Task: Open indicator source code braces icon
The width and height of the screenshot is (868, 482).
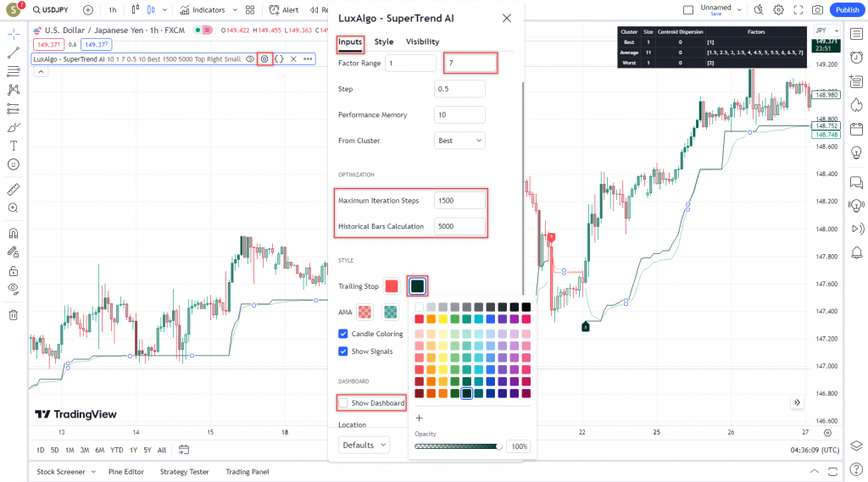Action: pos(279,58)
